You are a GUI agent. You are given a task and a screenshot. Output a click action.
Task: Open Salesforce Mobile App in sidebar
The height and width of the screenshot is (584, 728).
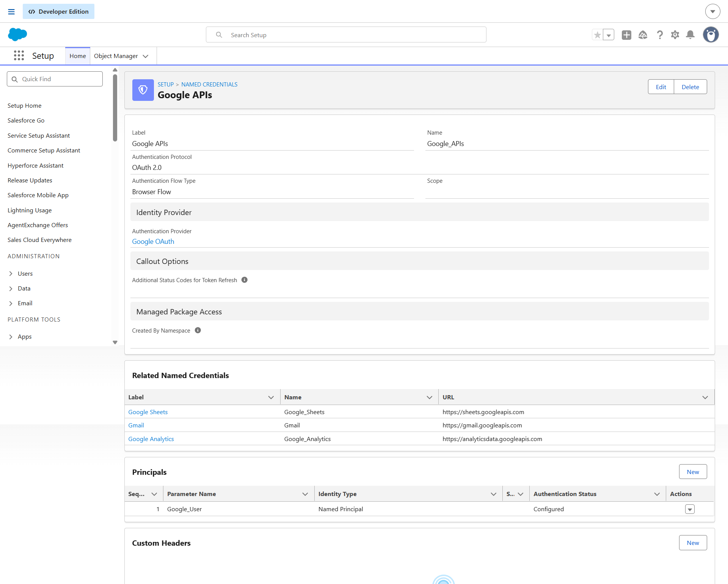[x=38, y=195]
